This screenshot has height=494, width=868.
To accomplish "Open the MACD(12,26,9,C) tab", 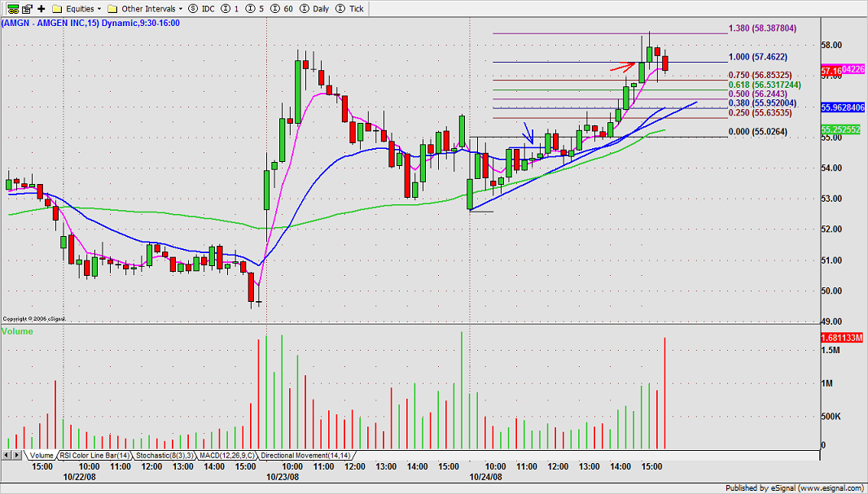I will pyautogui.click(x=227, y=455).
